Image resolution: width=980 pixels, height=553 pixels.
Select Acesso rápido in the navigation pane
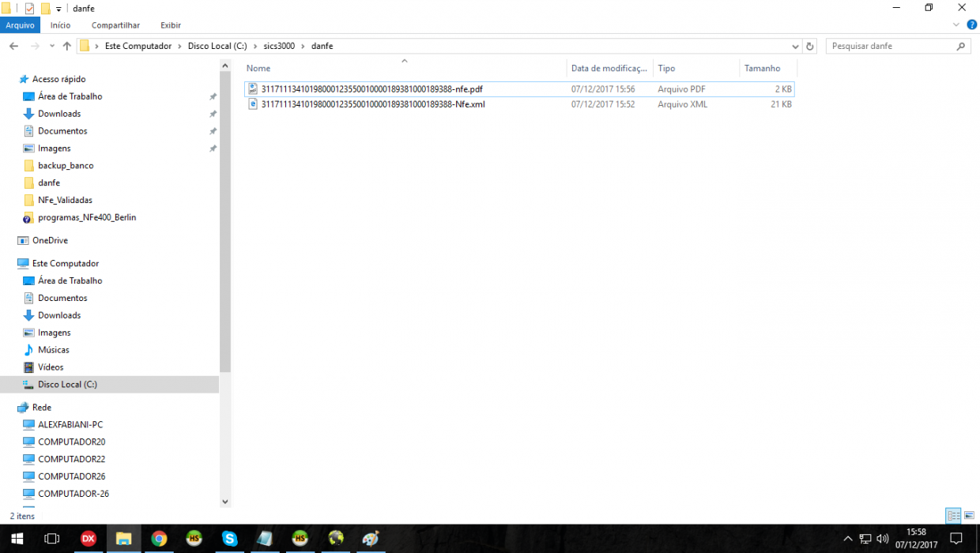(58, 79)
